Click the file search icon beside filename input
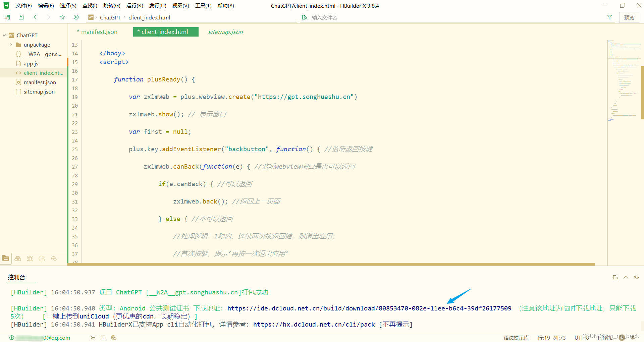The height and width of the screenshot is (342, 644). pos(305,17)
